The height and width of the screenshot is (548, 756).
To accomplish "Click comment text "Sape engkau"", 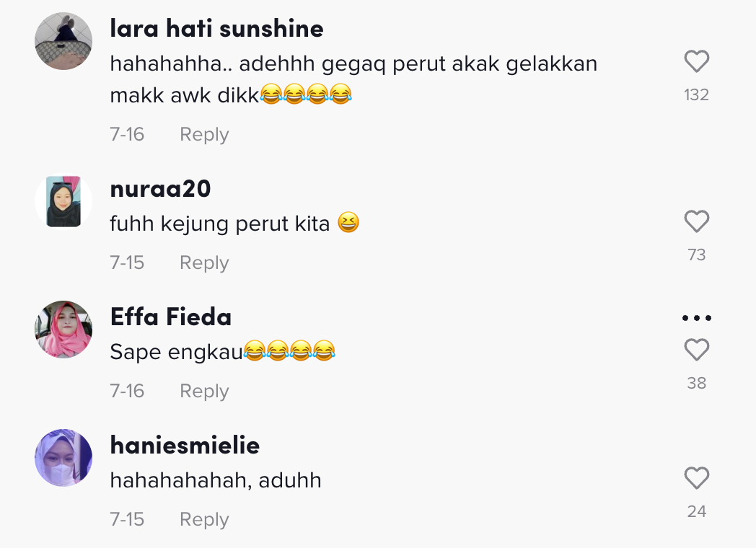I will pos(176,353).
